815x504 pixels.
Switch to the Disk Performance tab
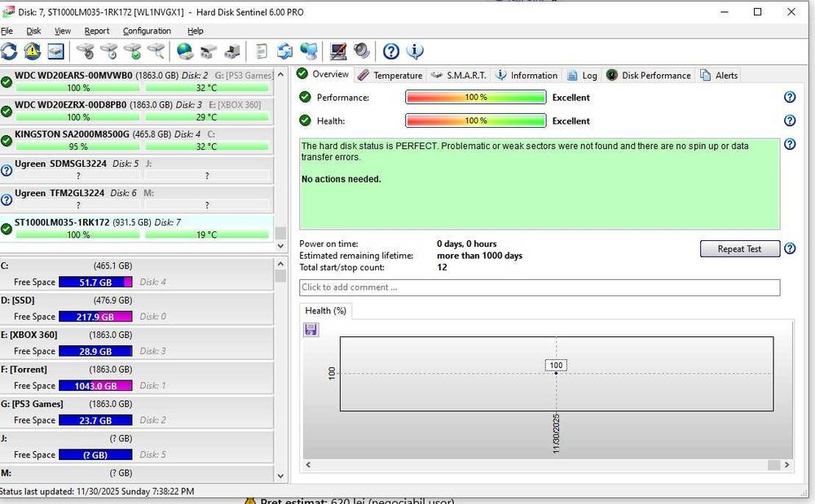click(x=649, y=75)
